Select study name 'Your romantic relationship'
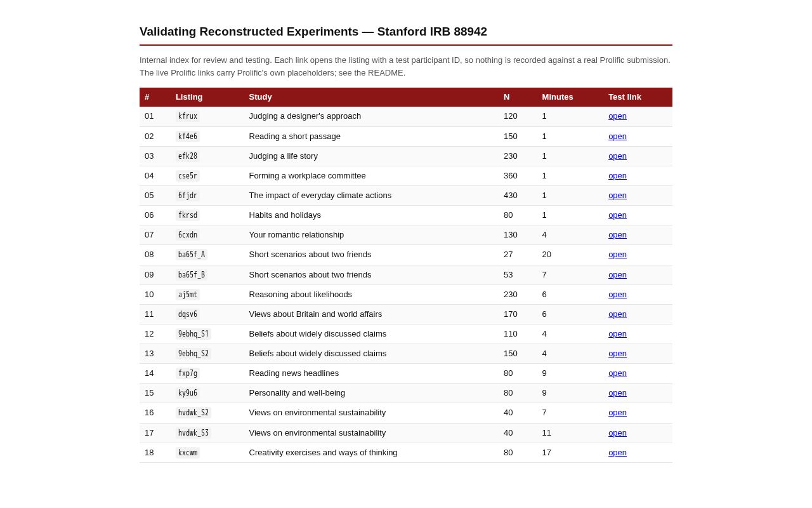This screenshot has width=812, height=508. click(296, 235)
